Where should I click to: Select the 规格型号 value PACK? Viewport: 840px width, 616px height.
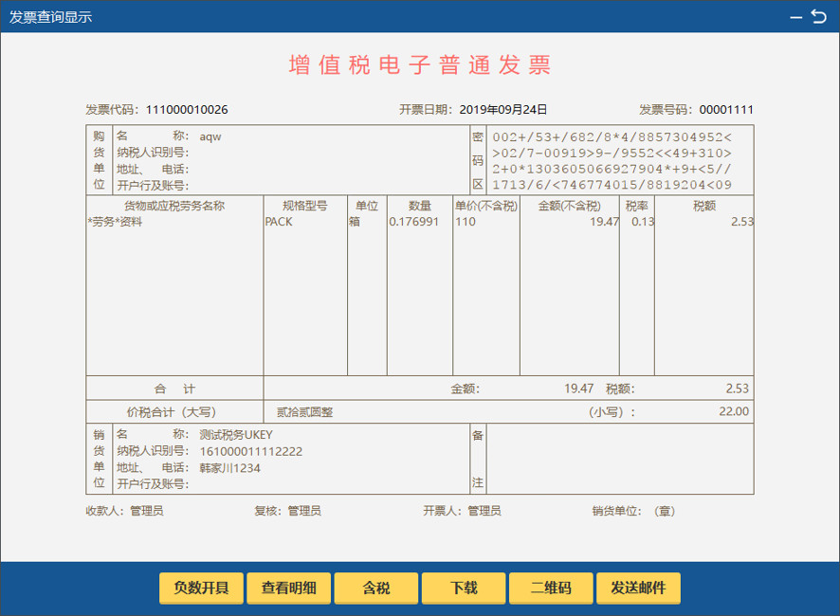click(x=279, y=222)
